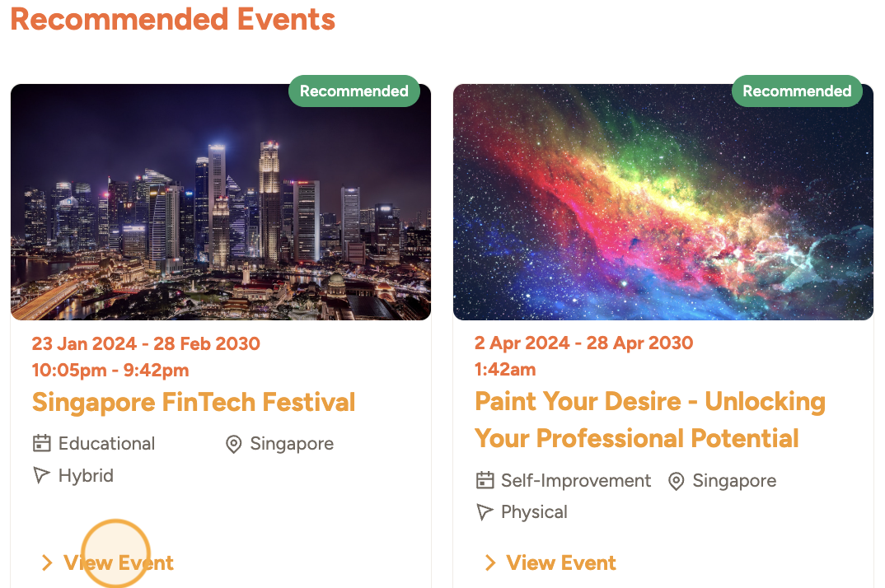Open the Singapore skyline event image
Viewport: 885px width, 588px height.
pyautogui.click(x=220, y=202)
